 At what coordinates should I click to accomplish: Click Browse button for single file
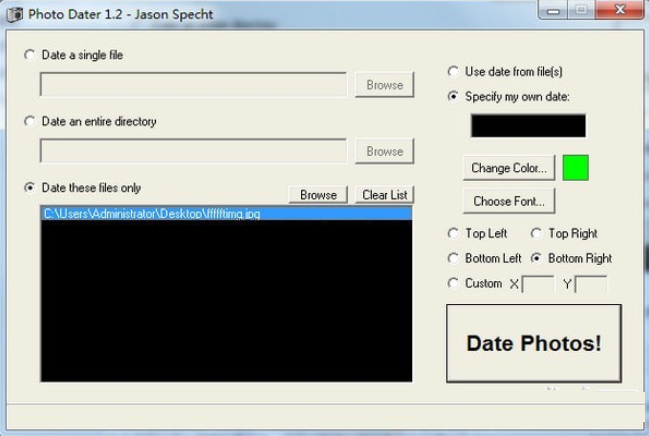tap(385, 85)
